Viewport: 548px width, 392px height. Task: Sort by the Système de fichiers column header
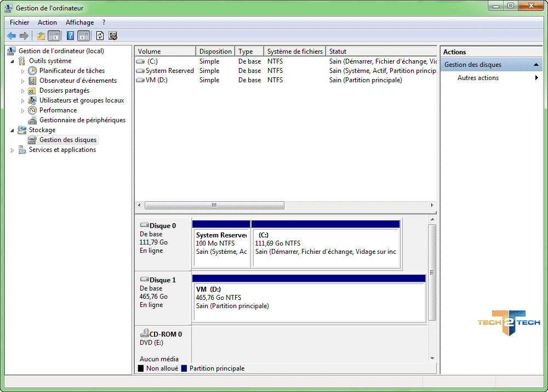[x=295, y=52]
